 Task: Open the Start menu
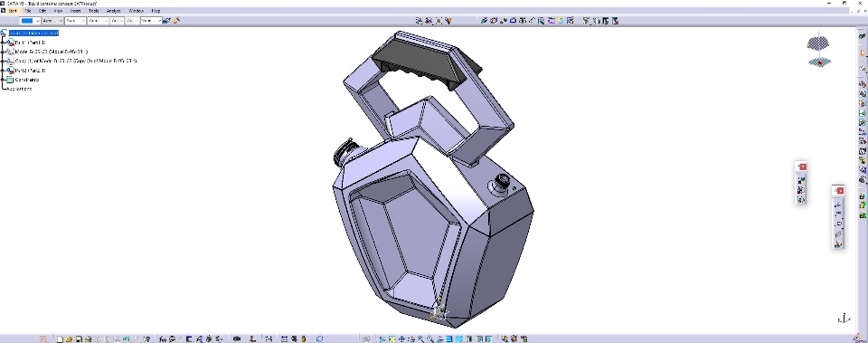[x=12, y=11]
